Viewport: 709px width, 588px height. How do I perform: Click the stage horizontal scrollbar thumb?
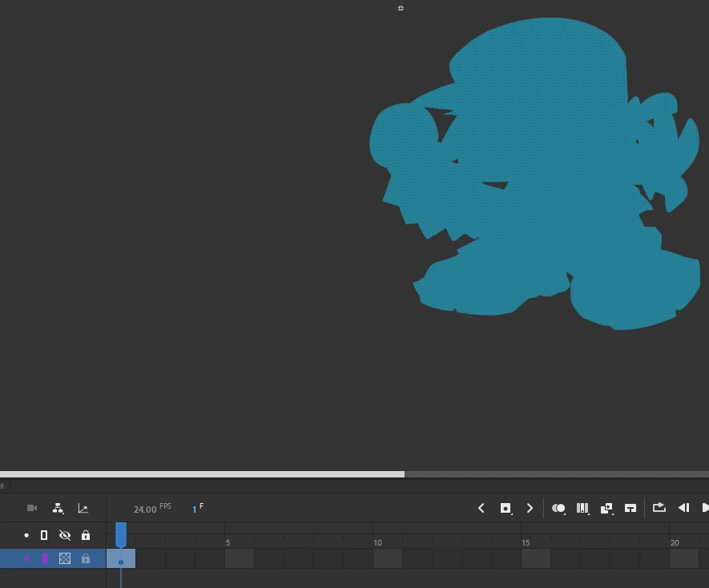[x=202, y=474]
